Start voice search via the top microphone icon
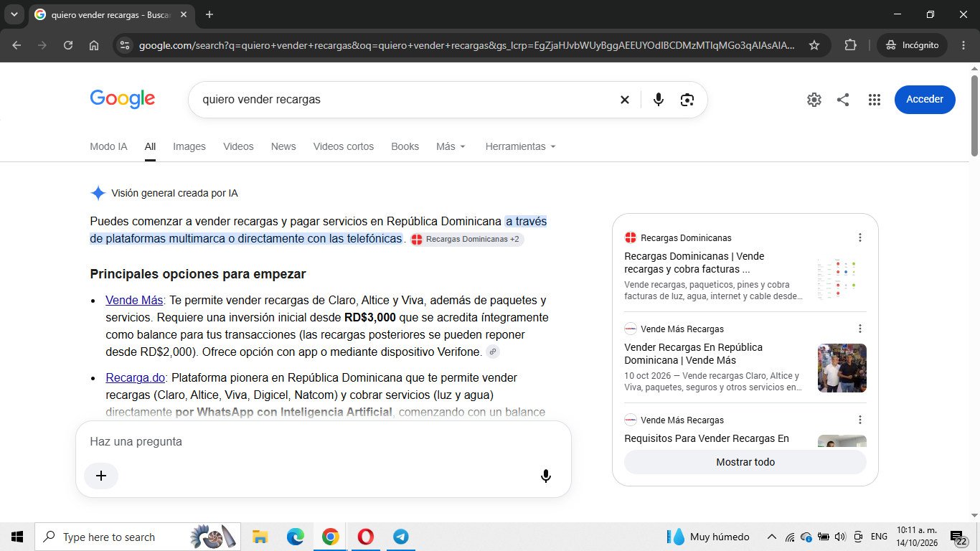Screen dimensions: 980x551 point(659,100)
